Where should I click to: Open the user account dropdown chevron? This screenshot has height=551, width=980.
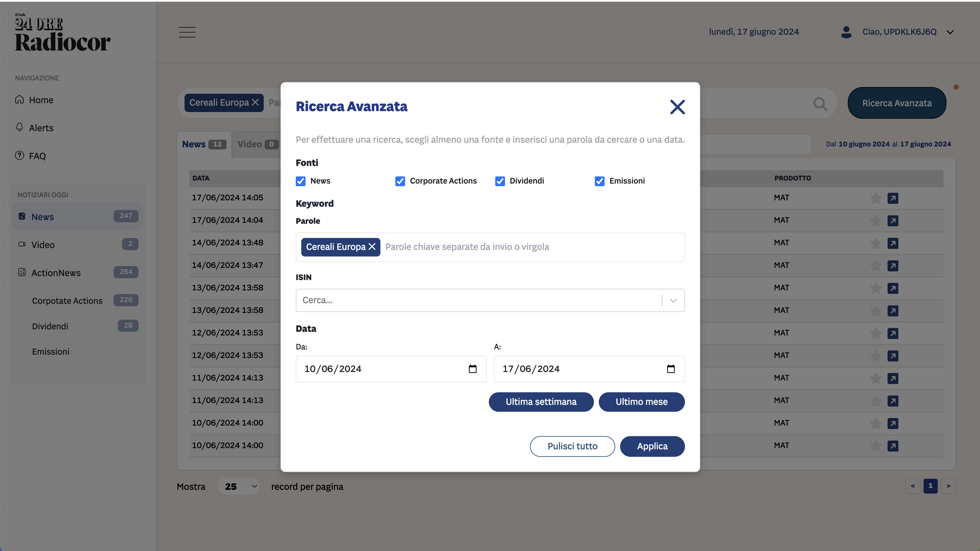pos(950,32)
